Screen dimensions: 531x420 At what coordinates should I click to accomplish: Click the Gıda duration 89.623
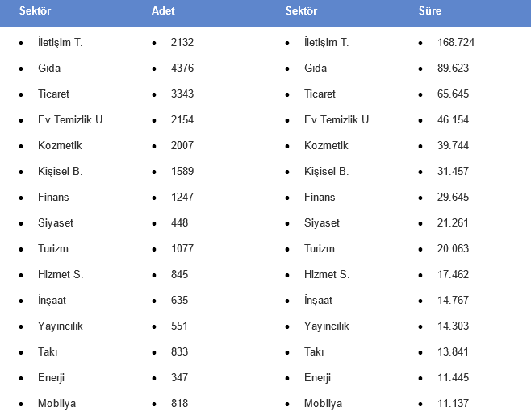coord(453,68)
